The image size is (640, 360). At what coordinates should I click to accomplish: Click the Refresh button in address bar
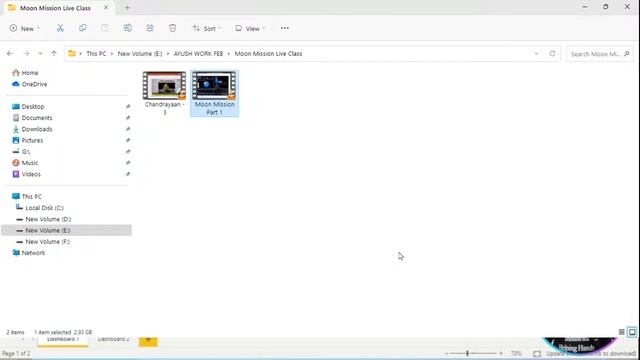(x=552, y=53)
